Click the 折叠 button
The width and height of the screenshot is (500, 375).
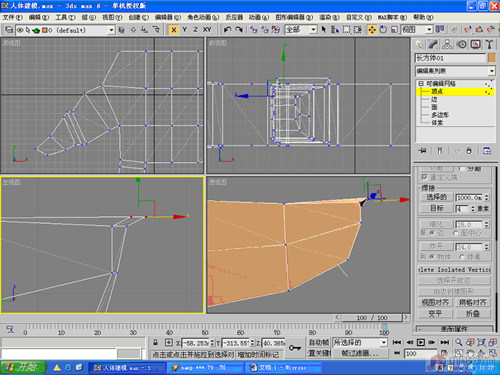click(x=473, y=314)
